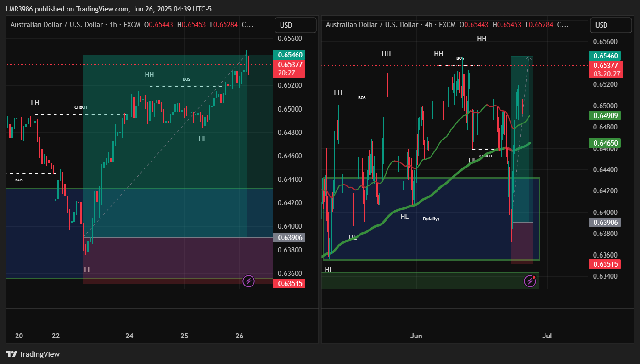Click the LMR3986 published on TradingView.com header
Image resolution: width=640 pixels, height=364 pixels.
pos(109,9)
